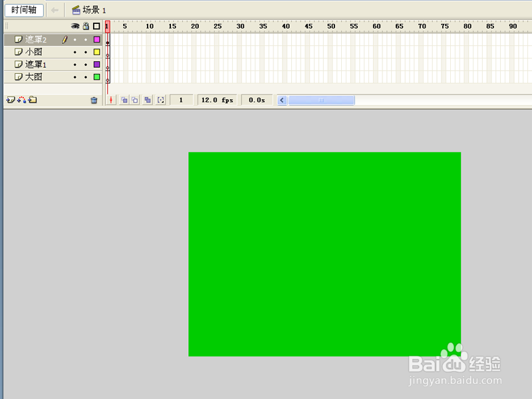Toggle lock dot of 遮罩2 layer

(86, 40)
